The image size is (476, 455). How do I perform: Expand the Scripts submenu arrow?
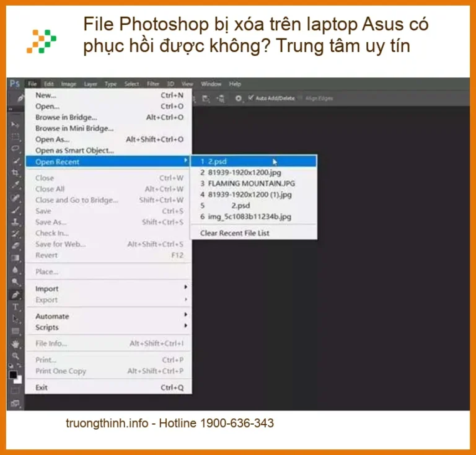(185, 325)
